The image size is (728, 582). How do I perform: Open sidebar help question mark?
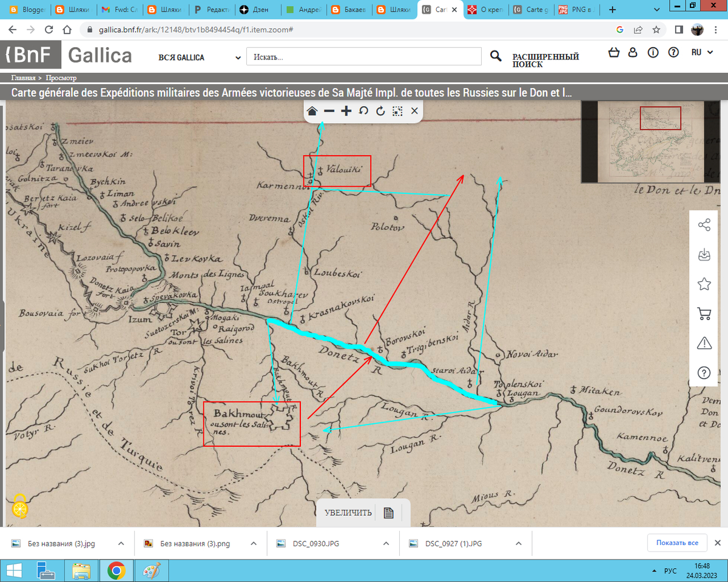click(x=704, y=372)
